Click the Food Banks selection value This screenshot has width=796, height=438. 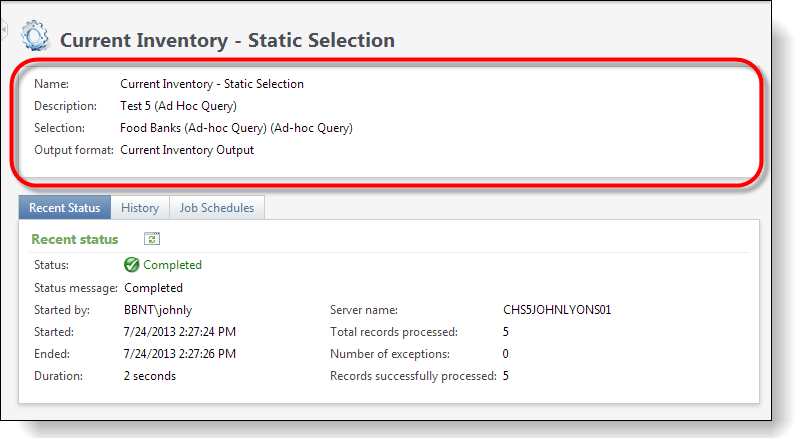coord(236,128)
